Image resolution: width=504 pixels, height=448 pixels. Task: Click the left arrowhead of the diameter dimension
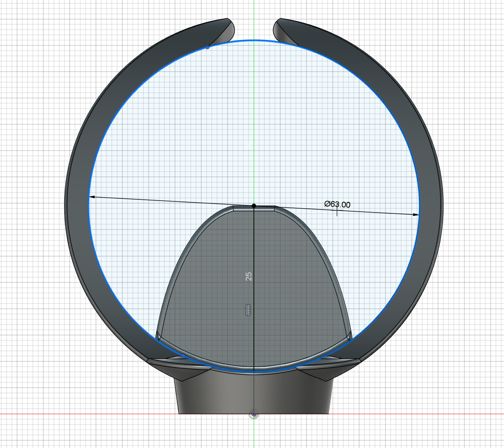(x=92, y=197)
